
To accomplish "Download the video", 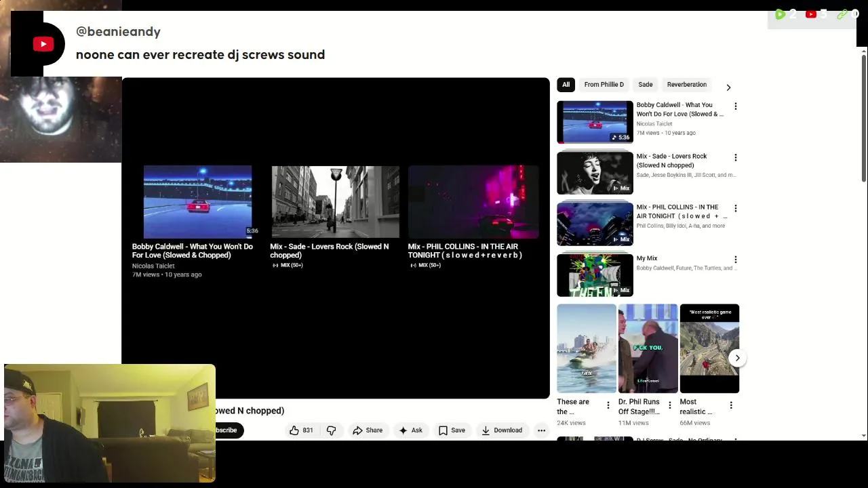I will (502, 430).
